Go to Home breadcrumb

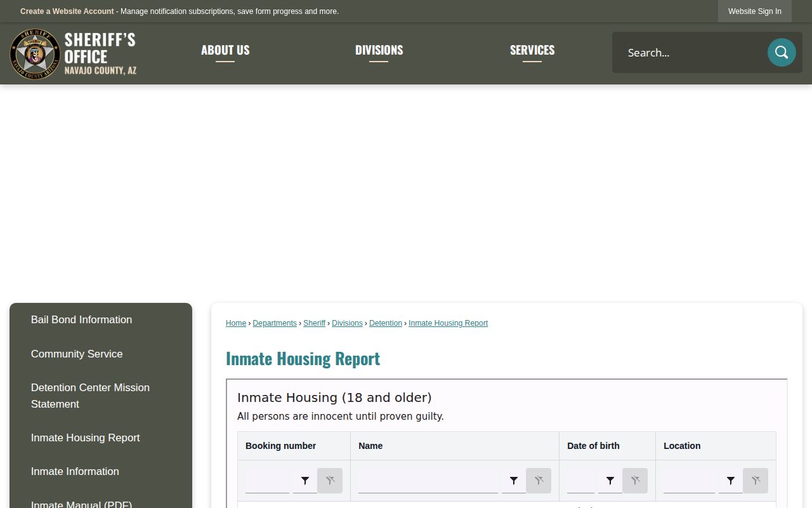236,323
